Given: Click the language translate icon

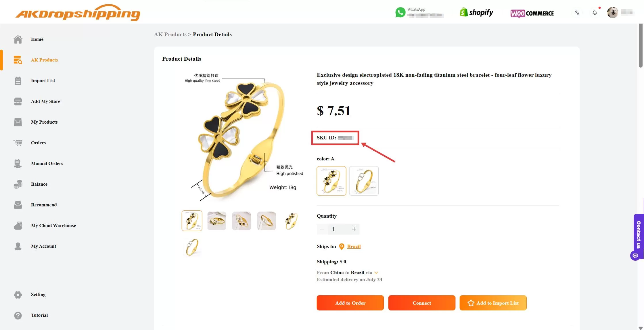Looking at the screenshot, I should click(x=577, y=13).
